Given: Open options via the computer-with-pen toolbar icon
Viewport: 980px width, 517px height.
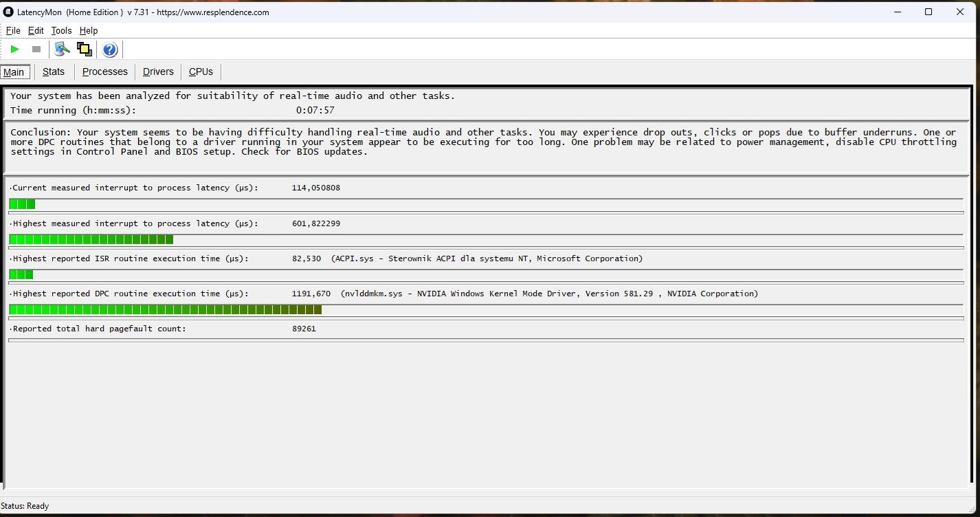Looking at the screenshot, I should point(62,49).
